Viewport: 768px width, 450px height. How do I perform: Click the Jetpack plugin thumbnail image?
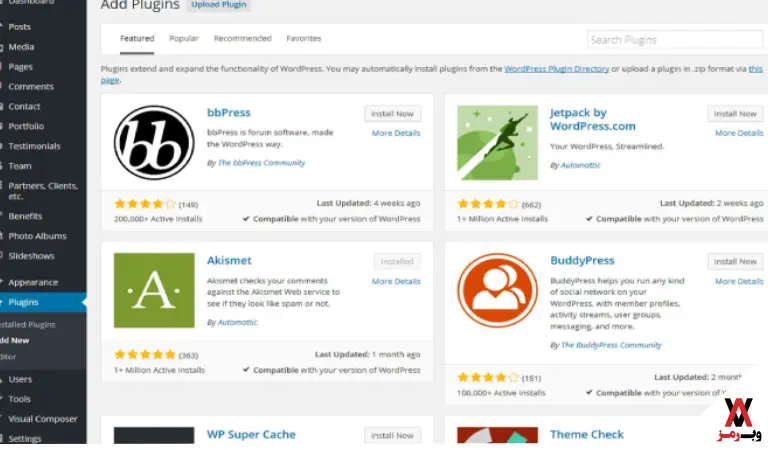click(x=497, y=142)
